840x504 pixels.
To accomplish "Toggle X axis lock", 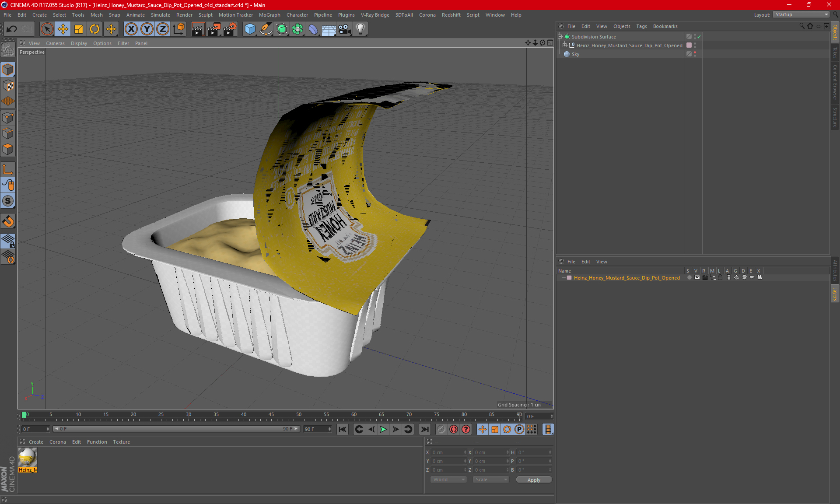I will (131, 29).
